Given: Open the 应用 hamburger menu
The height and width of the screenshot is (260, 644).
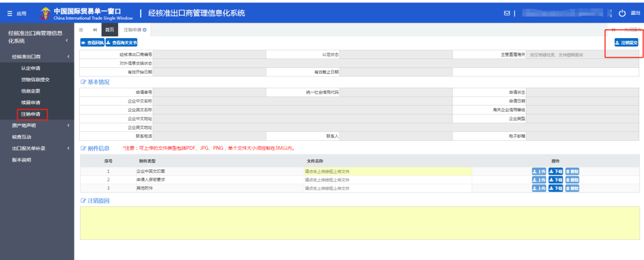Looking at the screenshot, I should (x=17, y=13).
